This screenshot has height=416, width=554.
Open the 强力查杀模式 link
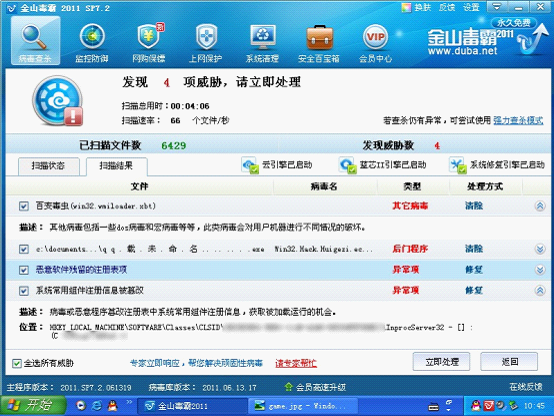coord(518,121)
